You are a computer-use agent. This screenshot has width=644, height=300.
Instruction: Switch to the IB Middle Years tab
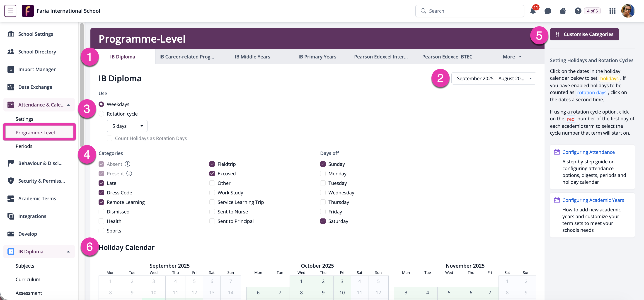click(252, 57)
